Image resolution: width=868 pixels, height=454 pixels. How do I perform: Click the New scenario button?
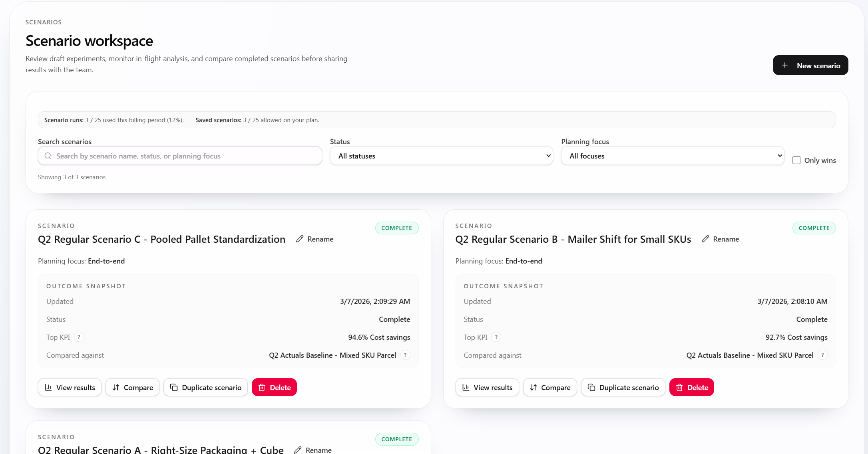click(810, 65)
